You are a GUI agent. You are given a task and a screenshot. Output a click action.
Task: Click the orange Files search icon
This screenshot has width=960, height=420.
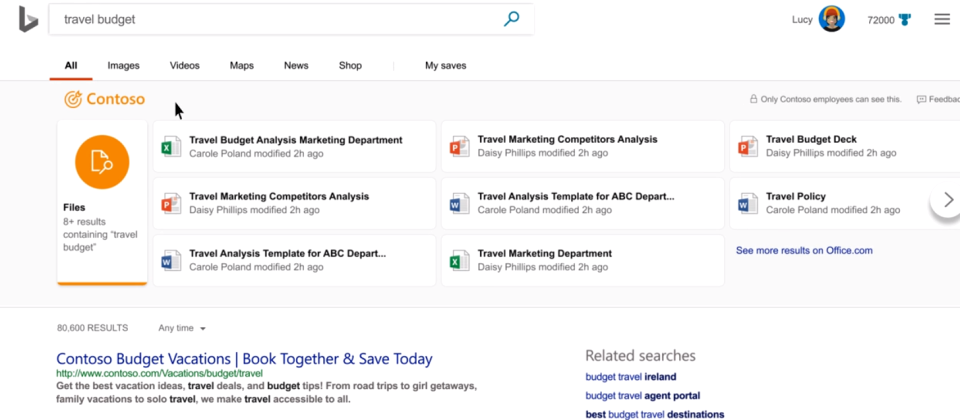click(102, 162)
